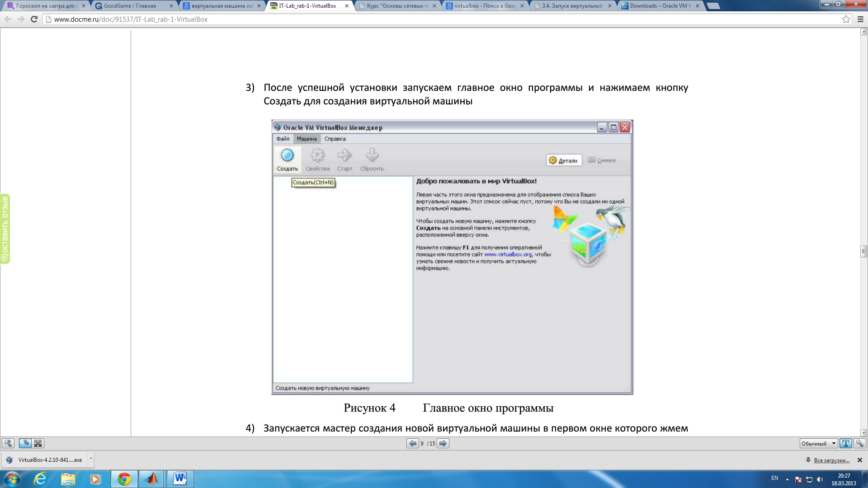Click the Chrome taskbar icon
Image resolution: width=868 pixels, height=488 pixels.
(x=124, y=479)
